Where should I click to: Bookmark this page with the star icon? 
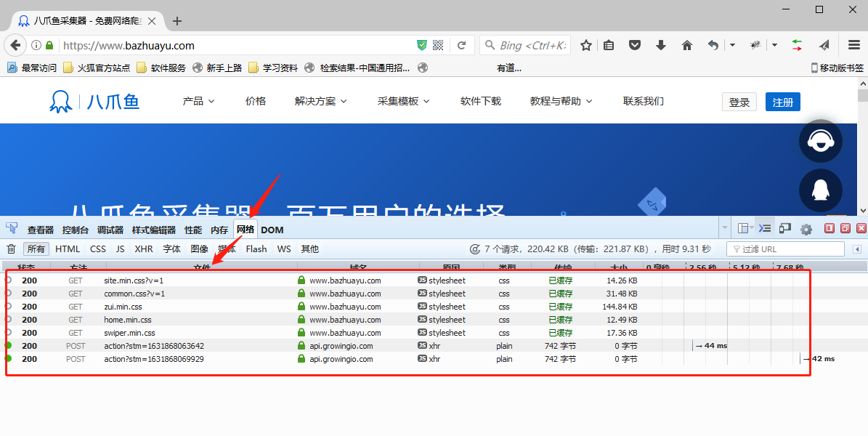586,46
